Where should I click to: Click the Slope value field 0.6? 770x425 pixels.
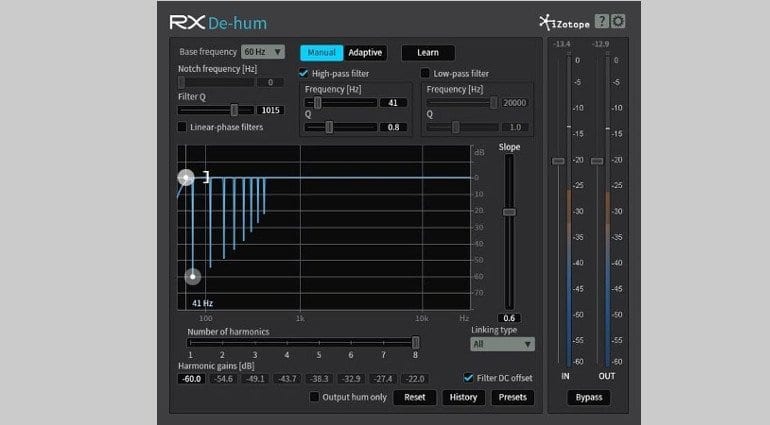tap(509, 318)
